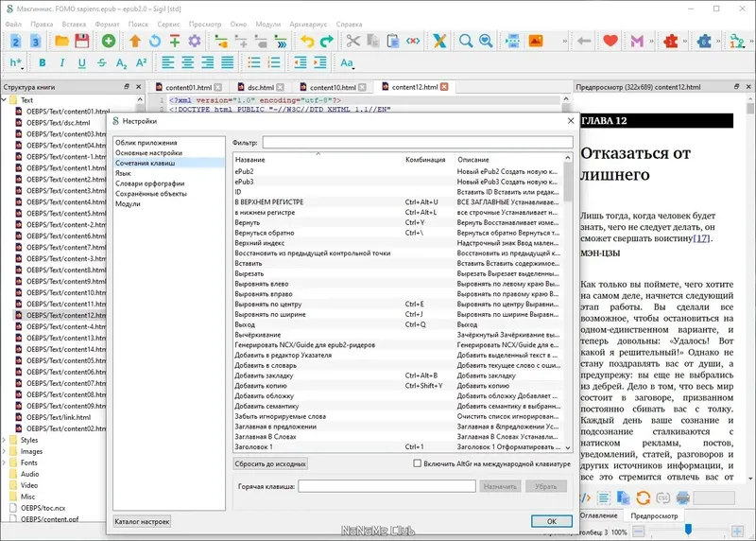Viewport: 756px width, 541px height.
Task: Adjust the zoom slider handle
Action: 688,530
